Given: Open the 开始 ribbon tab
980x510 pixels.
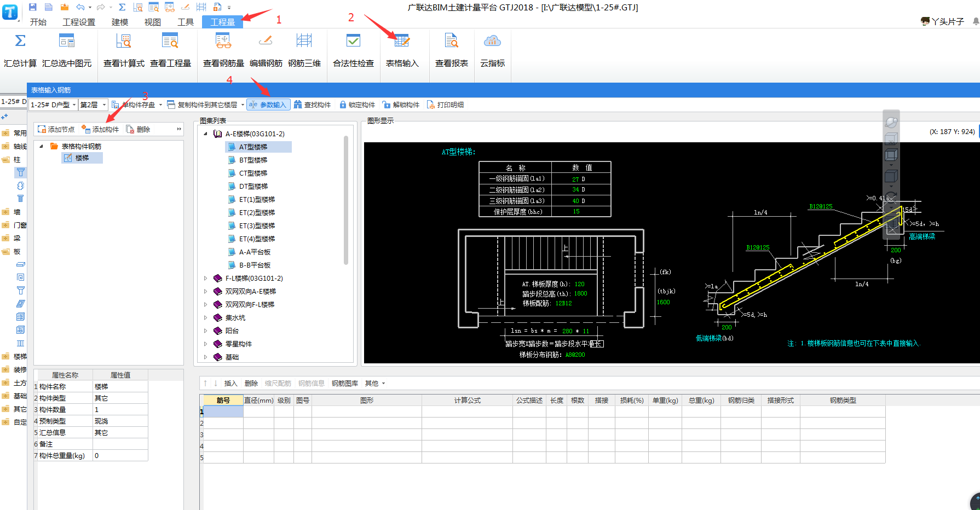Looking at the screenshot, I should (38, 22).
